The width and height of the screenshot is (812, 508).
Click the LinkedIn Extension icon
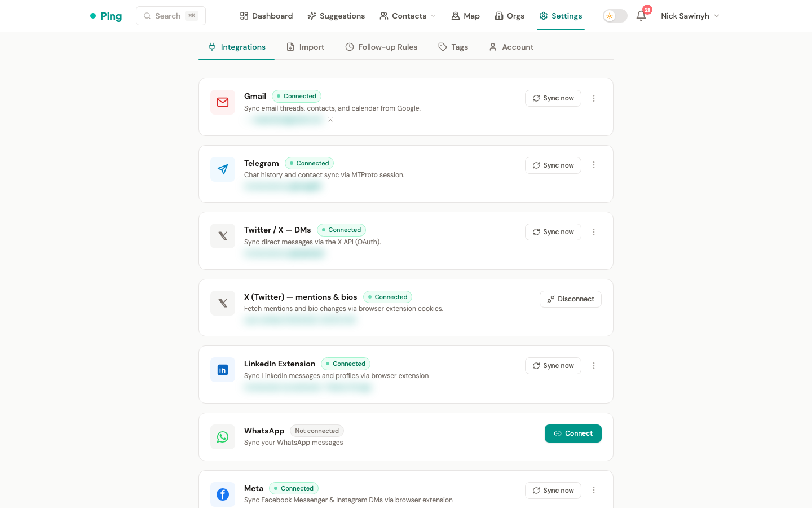pos(223,370)
